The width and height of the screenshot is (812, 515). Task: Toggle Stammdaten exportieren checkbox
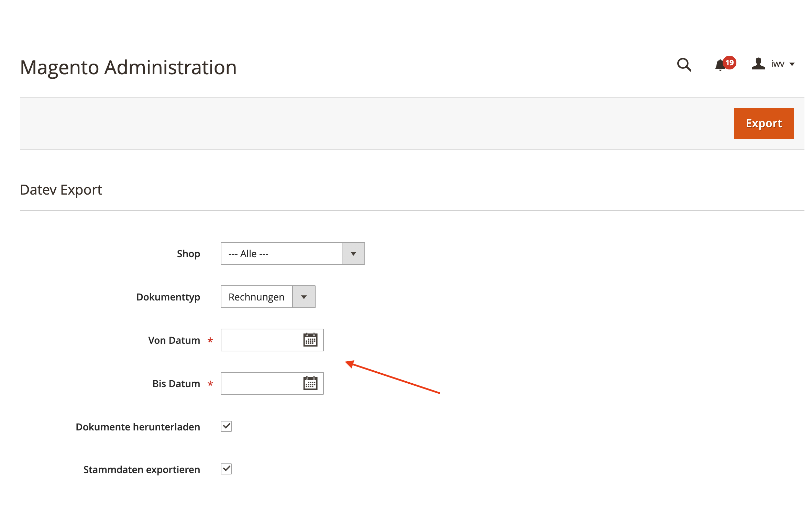tap(226, 469)
